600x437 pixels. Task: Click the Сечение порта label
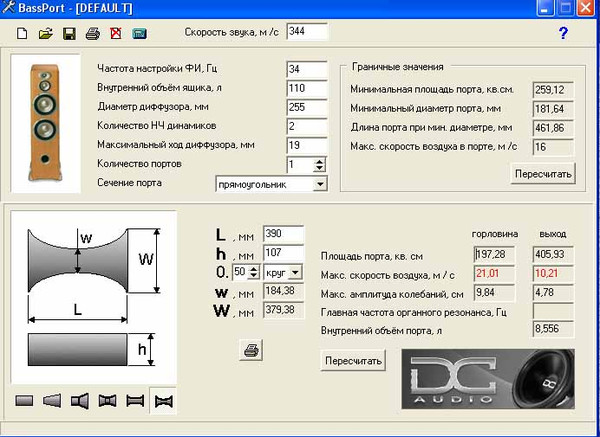click(129, 183)
